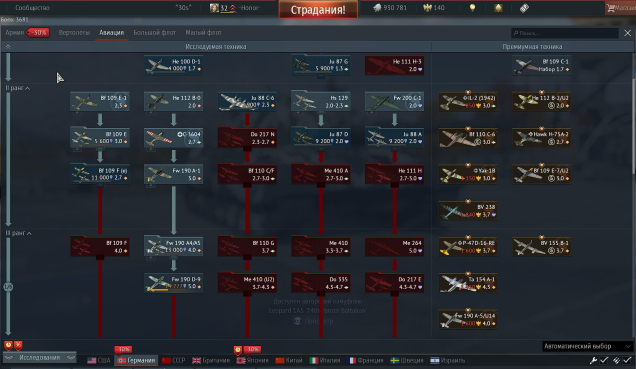Viewport: 636px width, 369px height.
Task: Open the store cart icon
Action: tap(610, 8)
